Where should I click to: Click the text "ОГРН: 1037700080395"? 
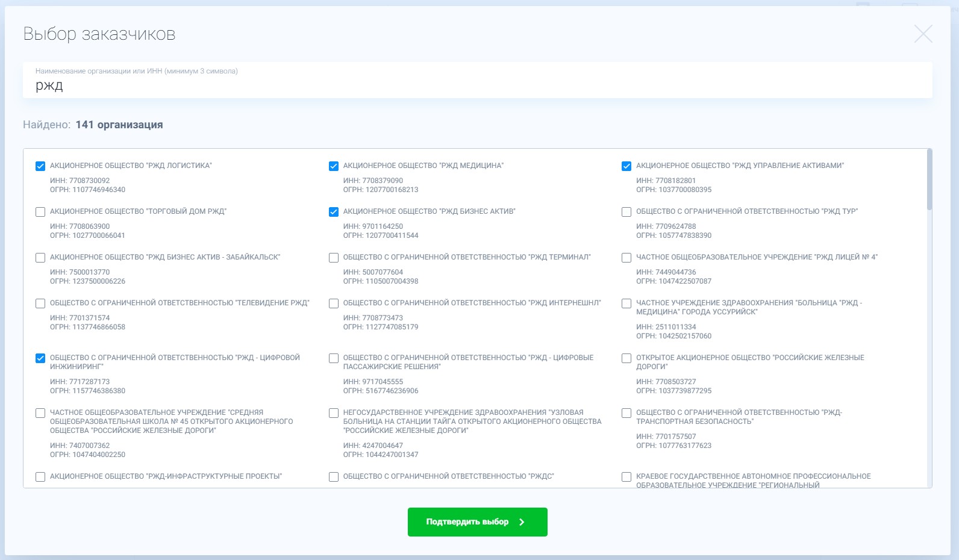click(x=674, y=190)
